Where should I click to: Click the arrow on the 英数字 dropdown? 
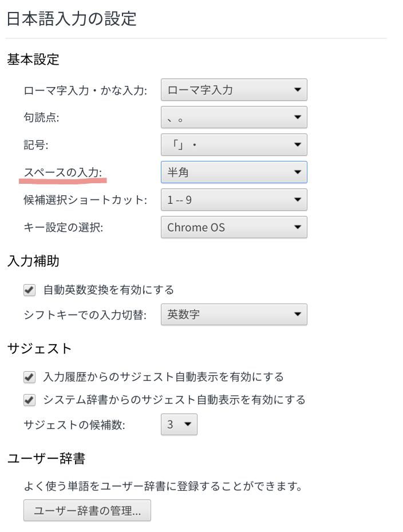point(298,314)
